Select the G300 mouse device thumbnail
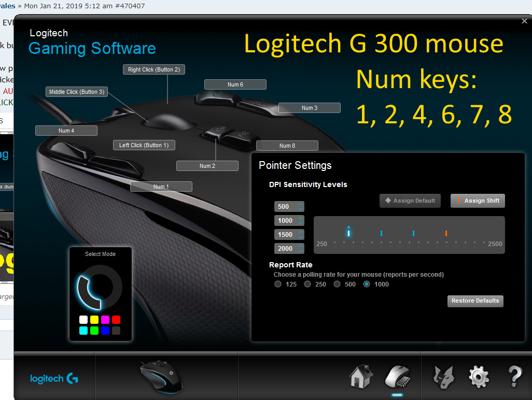This screenshot has width=532, height=400. point(161,377)
